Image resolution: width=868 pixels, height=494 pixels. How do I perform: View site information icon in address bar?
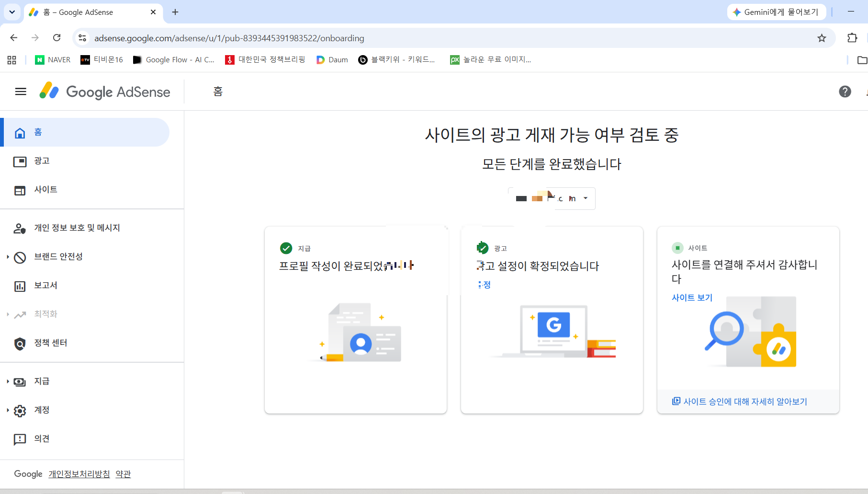82,38
